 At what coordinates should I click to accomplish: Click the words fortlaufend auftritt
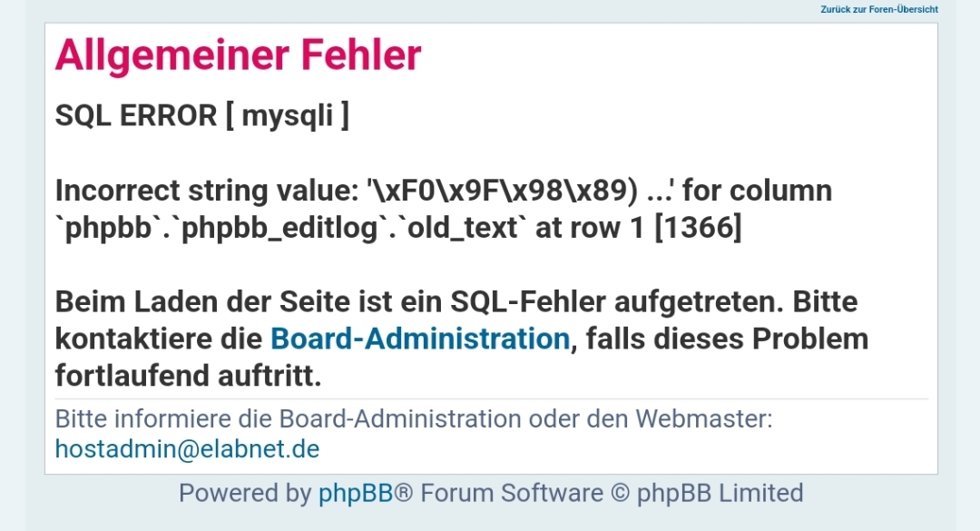click(x=188, y=376)
